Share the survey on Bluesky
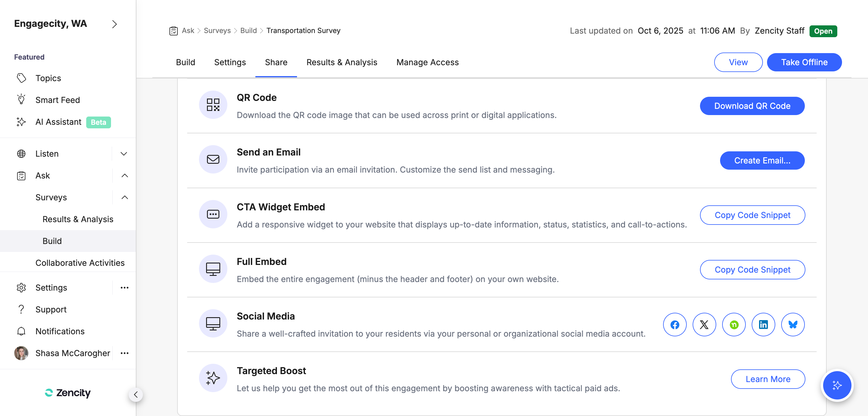Image resolution: width=868 pixels, height=416 pixels. click(792, 324)
